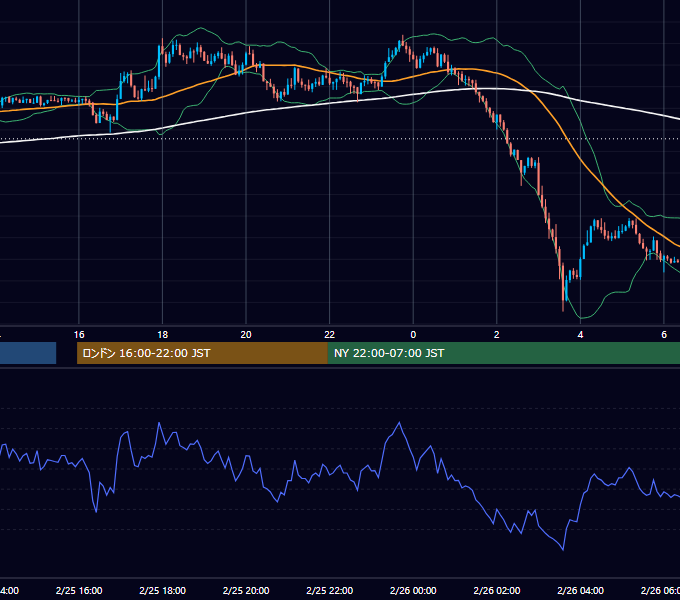Click the 2/25 22:00 label on oscillator axis
This screenshot has height=600, width=680.
tap(330, 590)
